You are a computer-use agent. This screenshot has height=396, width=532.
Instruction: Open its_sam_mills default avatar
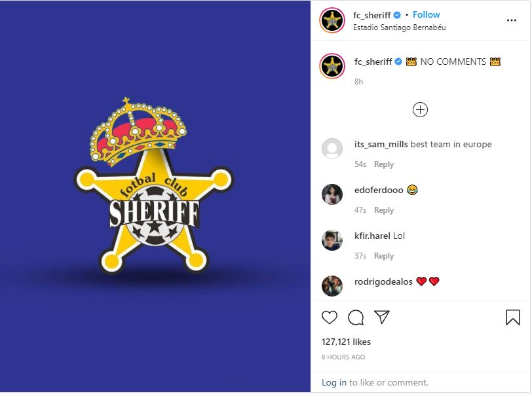pyautogui.click(x=332, y=149)
